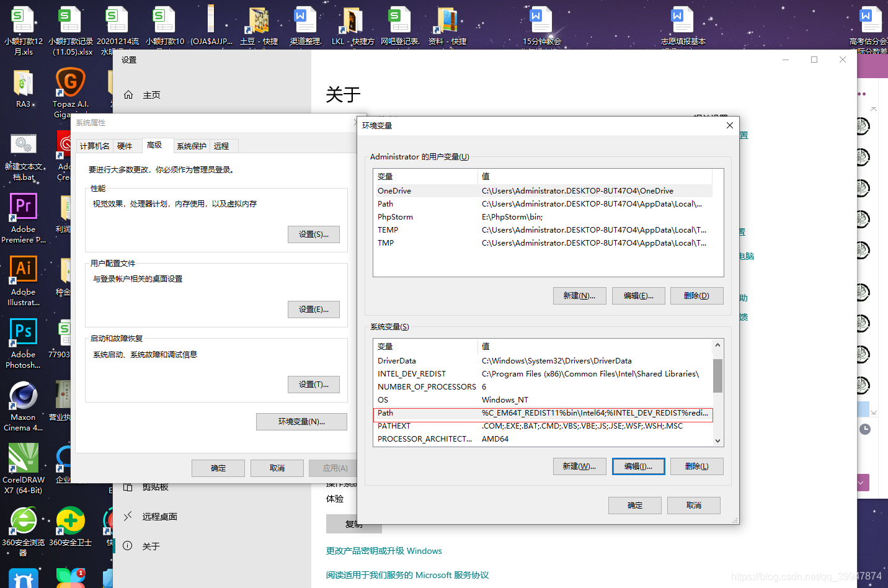Select the NUMBER_OF_PROCESSORS system variable row
This screenshot has height=588, width=888.
coord(543,387)
